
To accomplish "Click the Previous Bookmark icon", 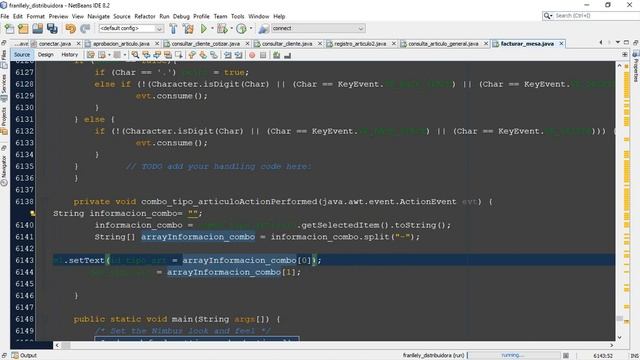I will point(192,55).
